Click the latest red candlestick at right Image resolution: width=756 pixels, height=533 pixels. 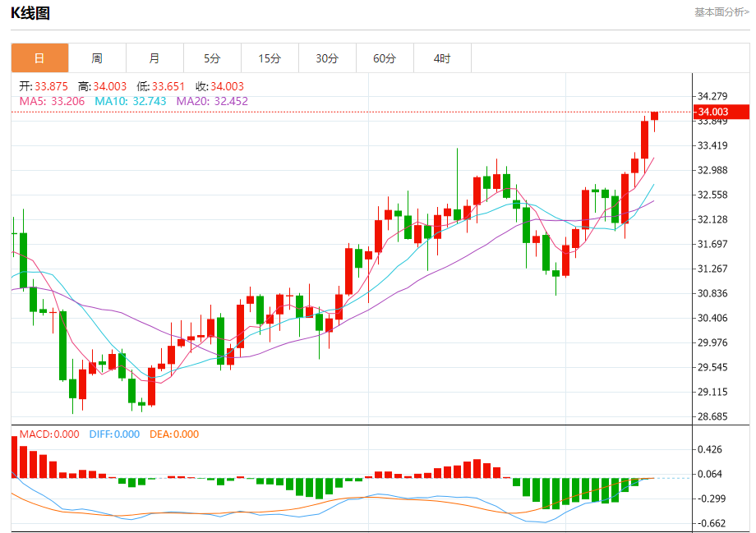click(655, 117)
